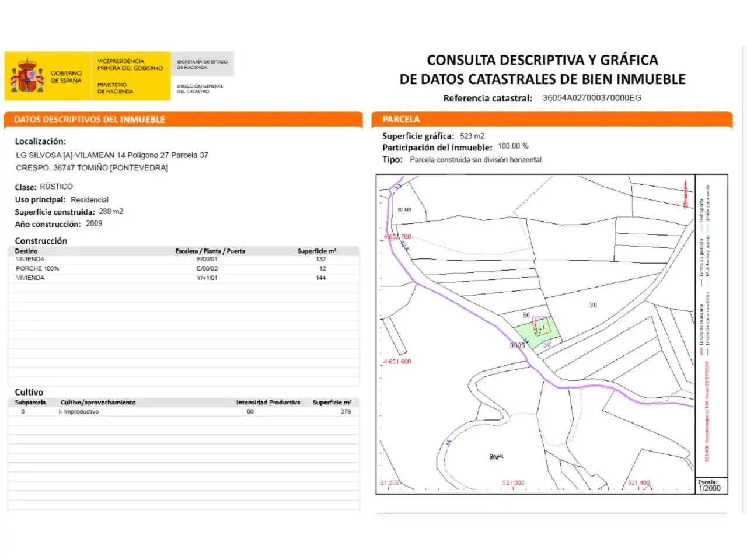The width and height of the screenshot is (747, 560).
Task: Click the 'Escalera / Planta / Puerta' column header
Action: point(210,251)
